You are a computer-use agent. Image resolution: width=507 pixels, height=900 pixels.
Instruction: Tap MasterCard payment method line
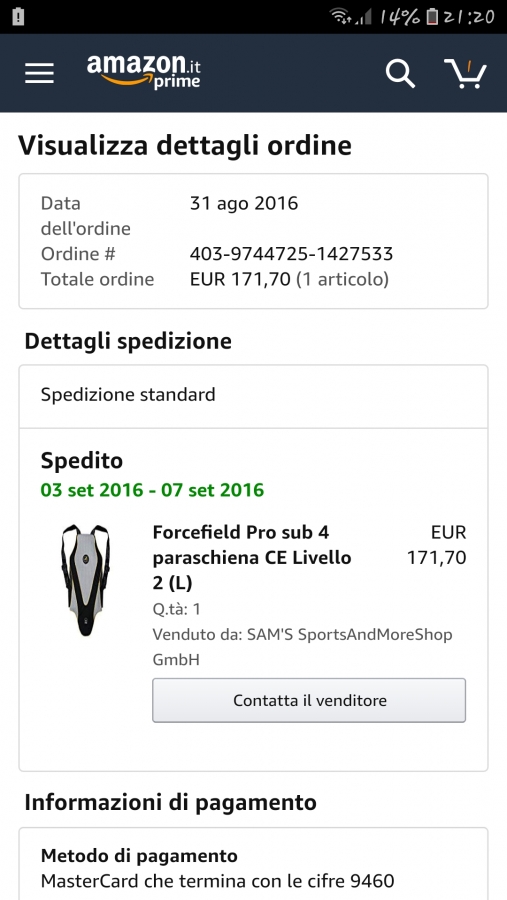218,880
